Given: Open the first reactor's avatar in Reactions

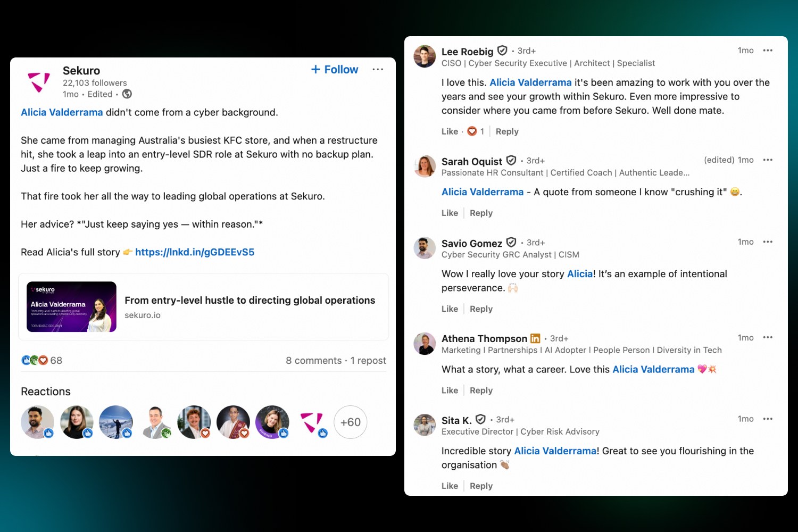Looking at the screenshot, I should click(38, 422).
